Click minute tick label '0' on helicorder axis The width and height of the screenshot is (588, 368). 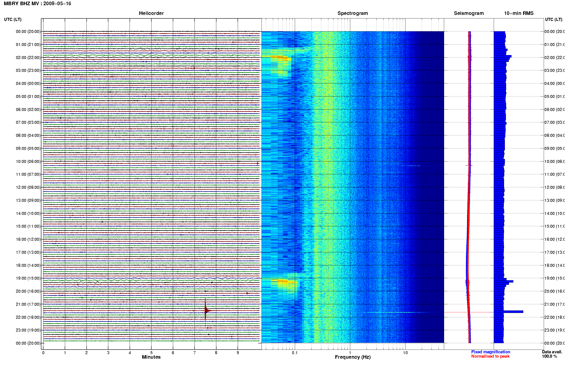43,353
